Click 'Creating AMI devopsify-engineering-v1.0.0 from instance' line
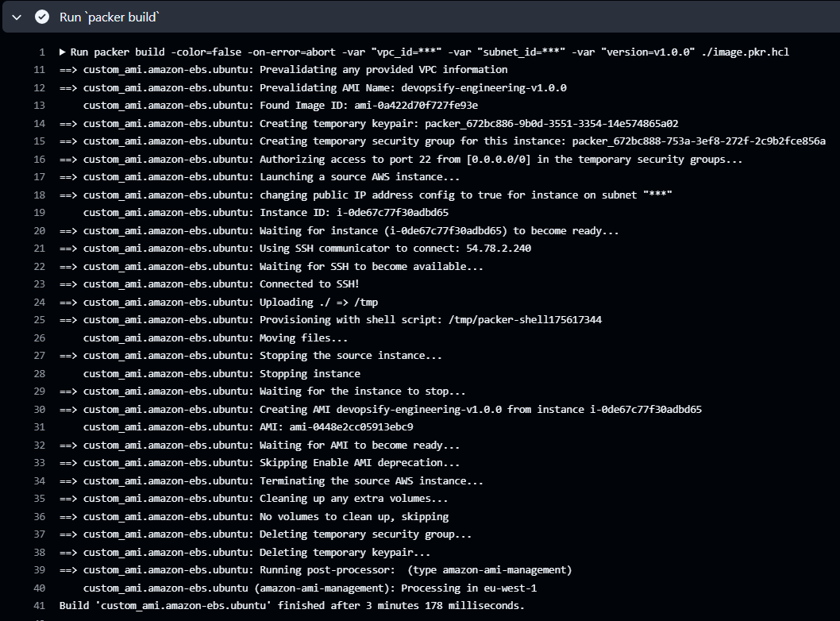Viewport: 840px width, 621px height. (380, 409)
